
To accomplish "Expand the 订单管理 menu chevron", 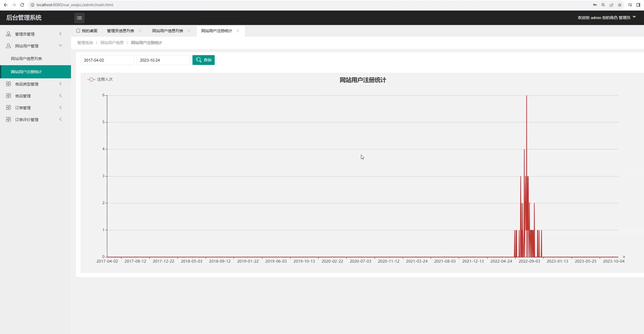I will (60, 107).
